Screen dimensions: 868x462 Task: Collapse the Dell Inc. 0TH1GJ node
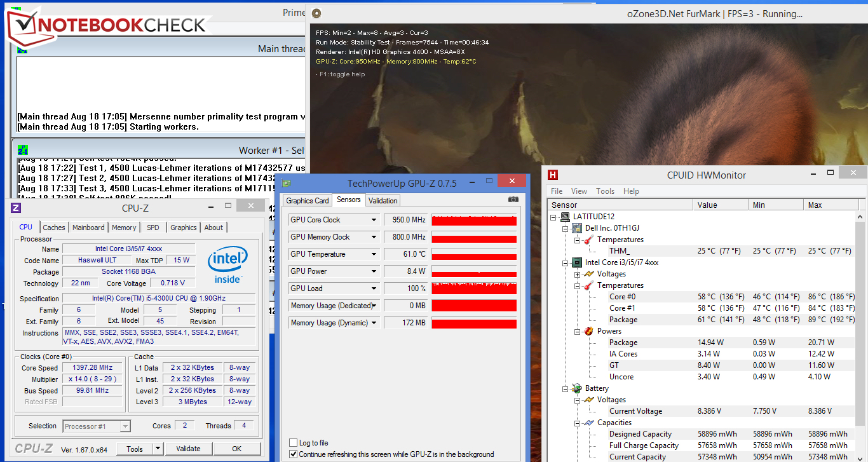[566, 228]
